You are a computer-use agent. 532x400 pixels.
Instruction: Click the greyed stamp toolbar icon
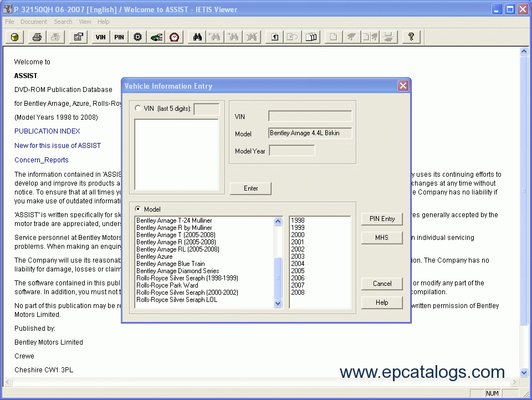[388, 37]
